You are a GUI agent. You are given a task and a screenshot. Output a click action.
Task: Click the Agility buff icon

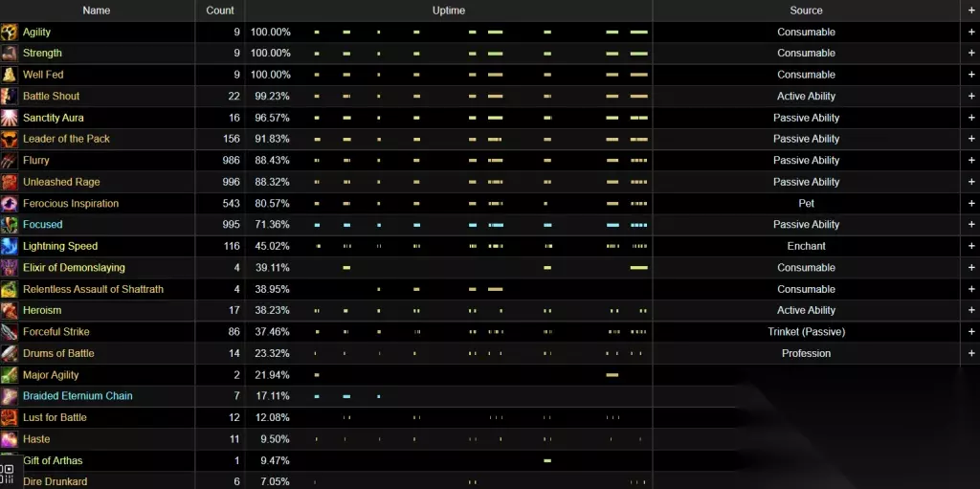[9, 32]
